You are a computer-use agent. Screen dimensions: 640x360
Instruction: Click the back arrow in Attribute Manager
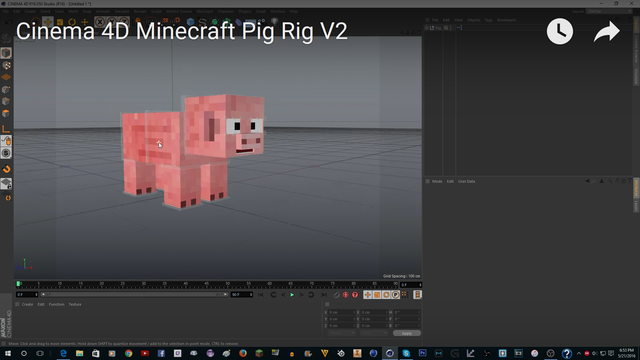(587, 181)
